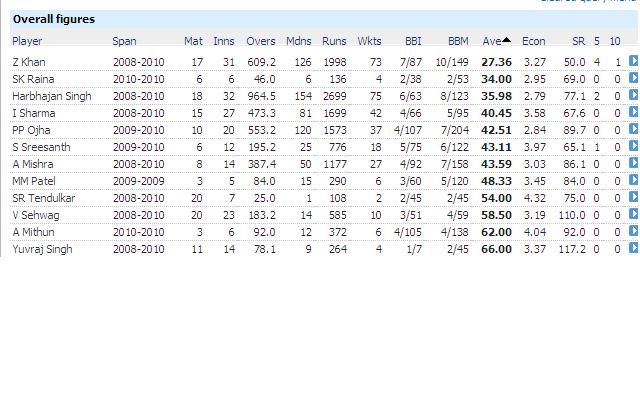The width and height of the screenshot is (640, 400).
Task: Open A Mishra's player link
Action: point(33,164)
